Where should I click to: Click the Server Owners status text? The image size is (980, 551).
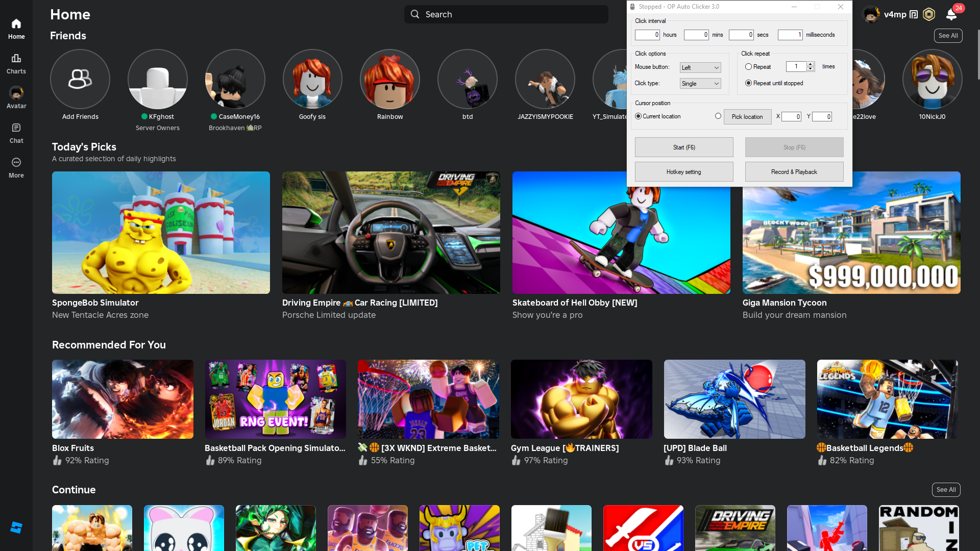point(158,128)
